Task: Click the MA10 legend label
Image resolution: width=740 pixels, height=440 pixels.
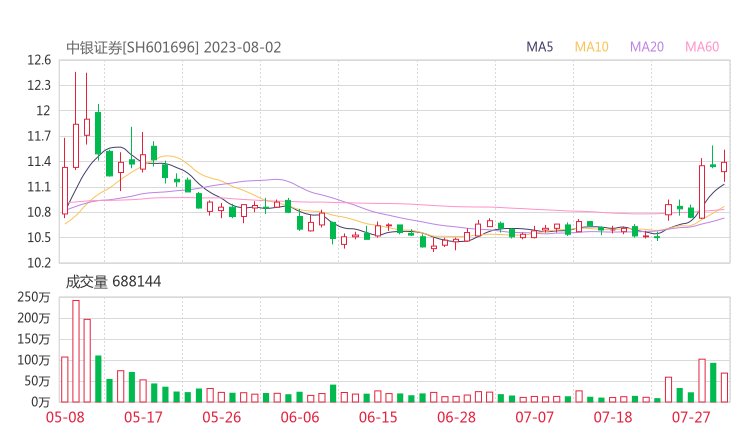Action: click(591, 47)
